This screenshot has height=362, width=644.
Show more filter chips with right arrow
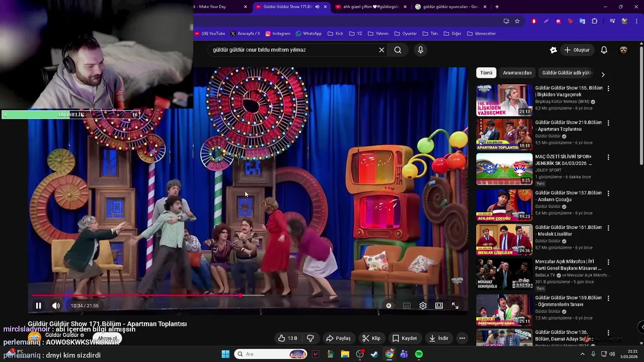603,74
